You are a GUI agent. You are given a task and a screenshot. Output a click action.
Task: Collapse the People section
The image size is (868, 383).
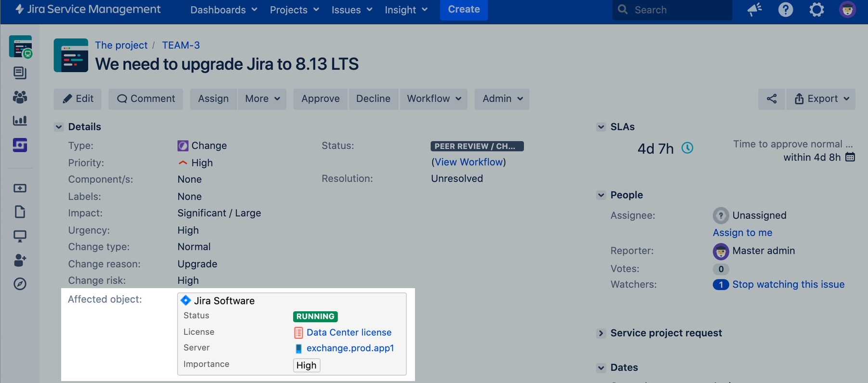pos(601,195)
